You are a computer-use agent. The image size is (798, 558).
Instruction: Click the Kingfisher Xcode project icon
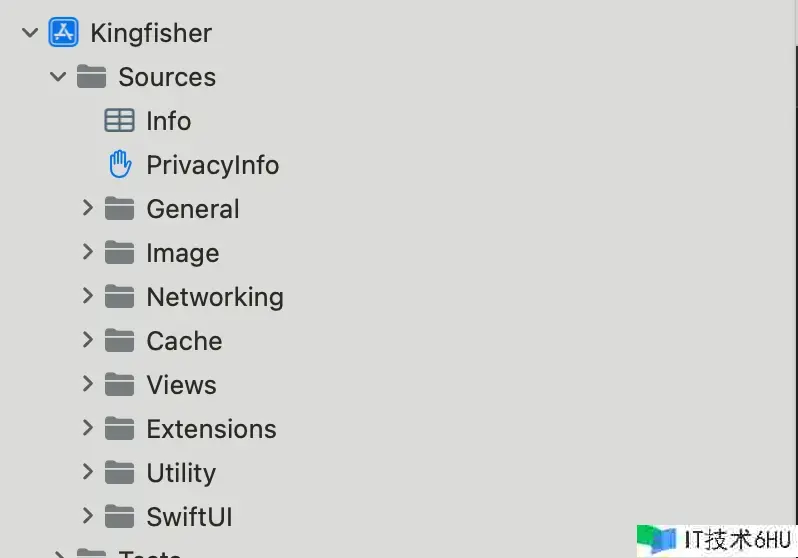coord(63,33)
